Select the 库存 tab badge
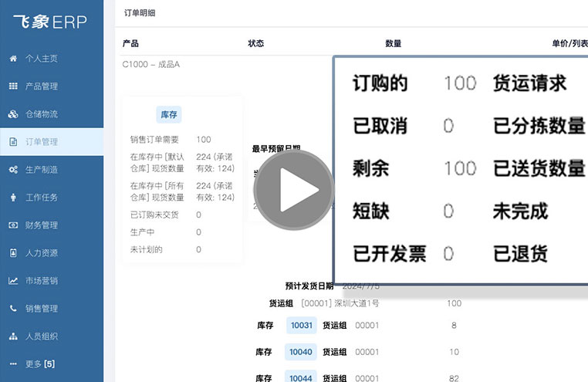This screenshot has width=588, height=382. 168,115
